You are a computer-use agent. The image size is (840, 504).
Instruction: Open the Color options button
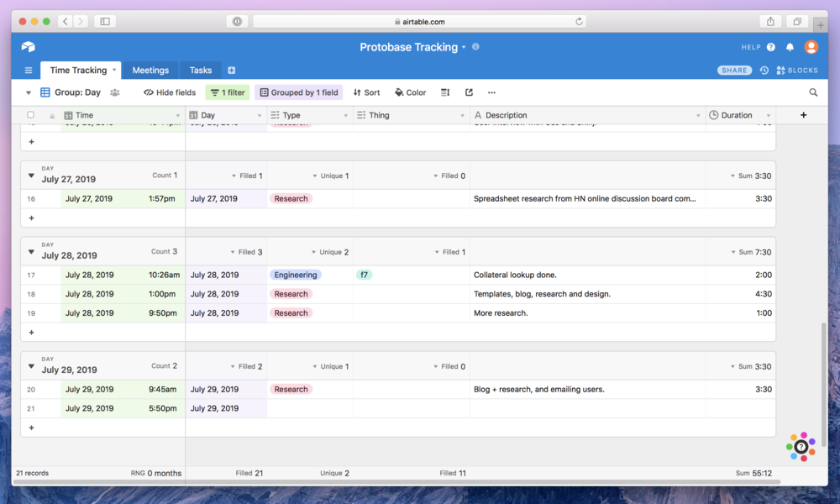(411, 92)
